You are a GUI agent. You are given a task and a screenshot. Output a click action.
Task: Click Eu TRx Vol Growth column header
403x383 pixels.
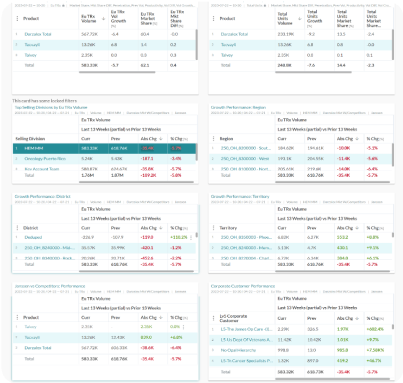tap(118, 18)
